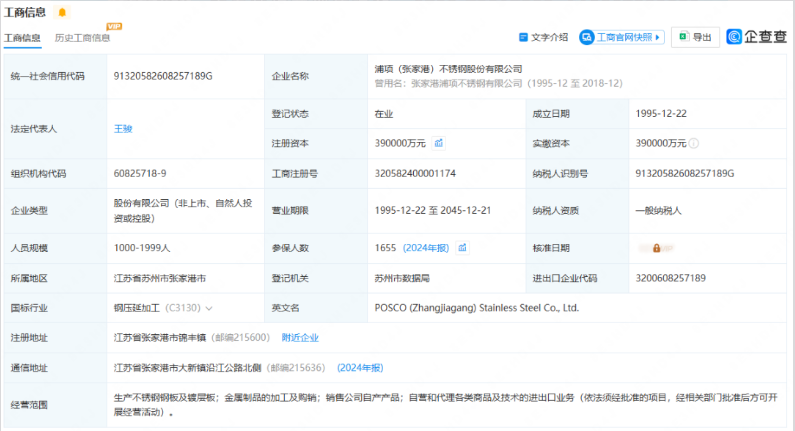Image resolution: width=795 pixels, height=431 pixels.
Task: Select taxpayer ID value beside 纳税人识别号
Action: pos(684,173)
